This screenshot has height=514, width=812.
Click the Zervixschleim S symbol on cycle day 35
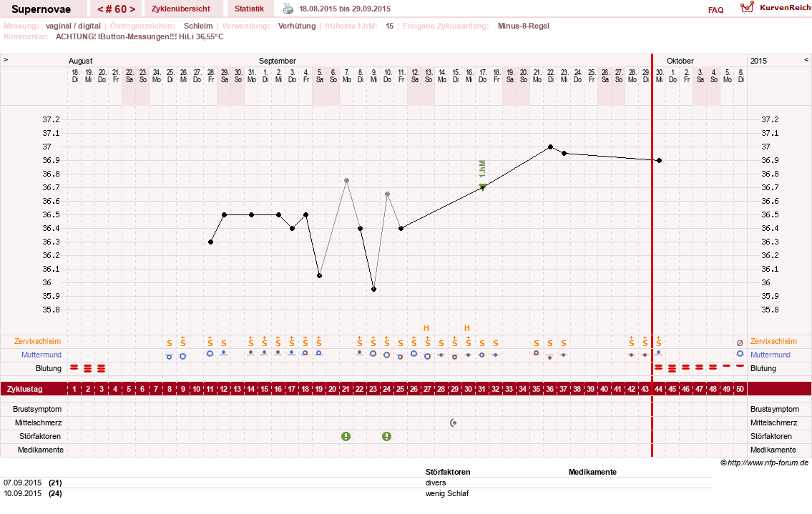(x=537, y=343)
